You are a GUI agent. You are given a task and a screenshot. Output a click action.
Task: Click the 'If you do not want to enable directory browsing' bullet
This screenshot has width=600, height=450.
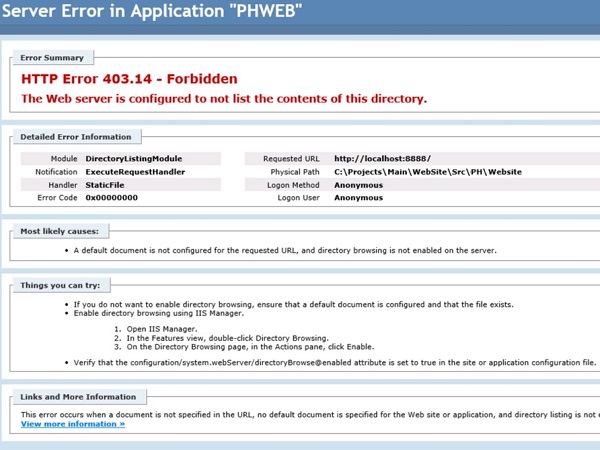tap(293, 305)
